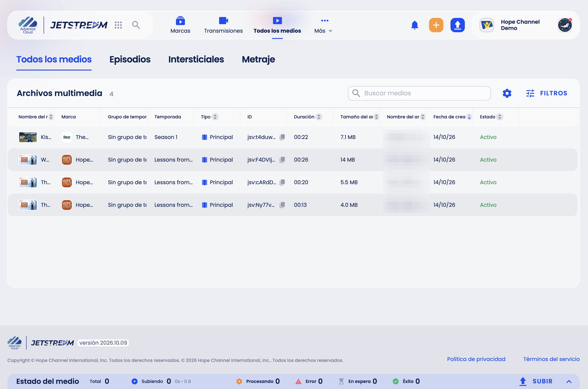This screenshot has height=389, width=588.
Task: Click the Error status warning icon
Action: [298, 381]
